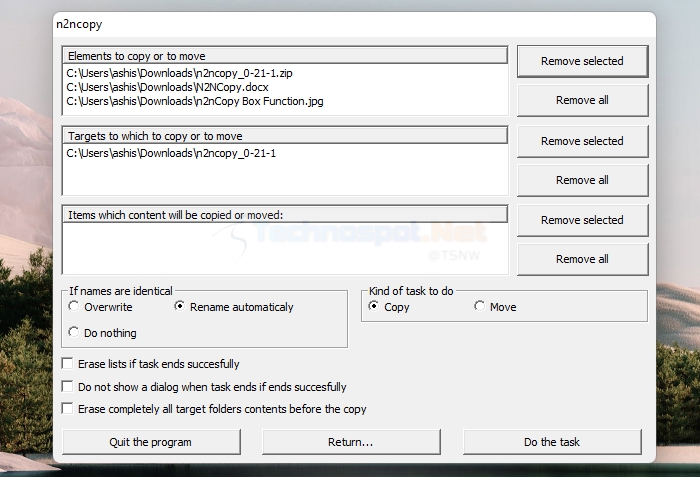
Task: Click the Elements to copy or to move header
Action: [285, 56]
